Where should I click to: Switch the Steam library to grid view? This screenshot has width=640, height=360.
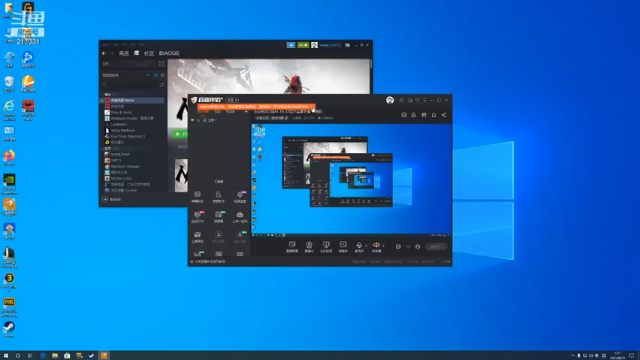[162, 64]
